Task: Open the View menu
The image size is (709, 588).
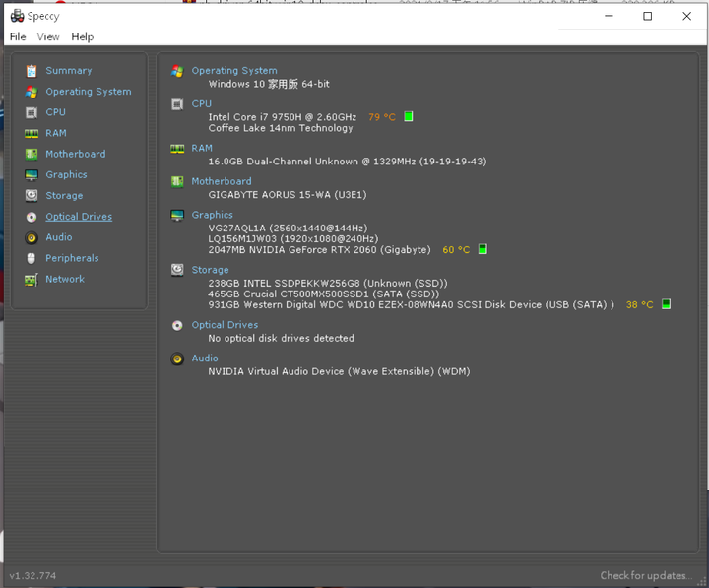Action: [48, 36]
